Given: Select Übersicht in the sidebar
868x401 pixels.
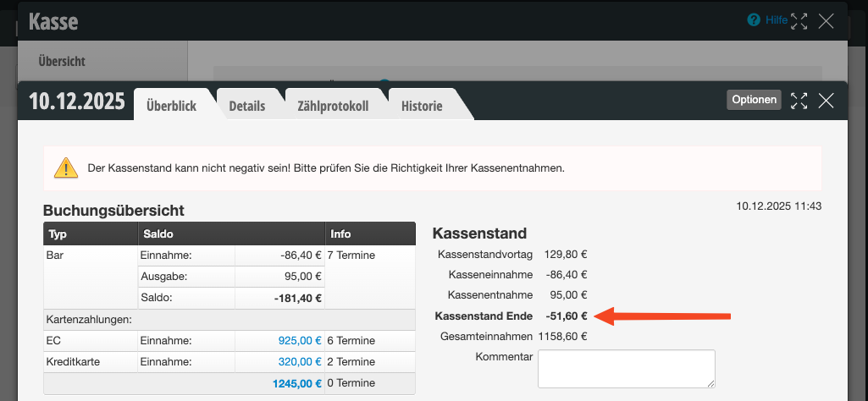Looking at the screenshot, I should [62, 61].
